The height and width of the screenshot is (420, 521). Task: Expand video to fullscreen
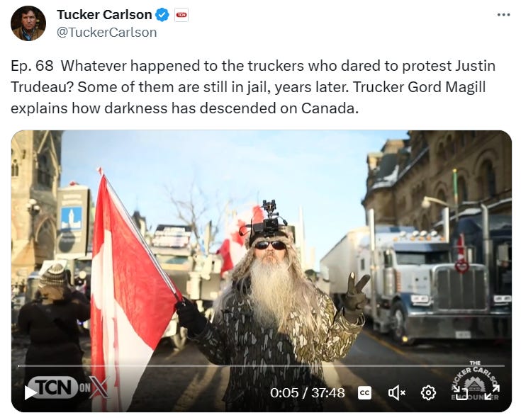(491, 393)
